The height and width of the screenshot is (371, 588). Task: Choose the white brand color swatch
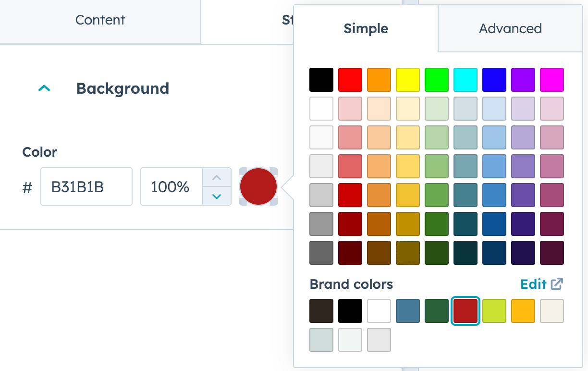(x=379, y=311)
